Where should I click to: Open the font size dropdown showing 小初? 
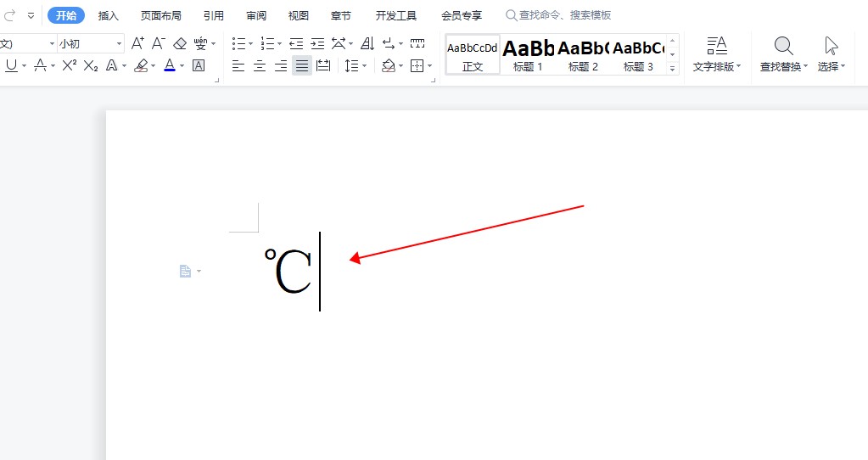90,43
